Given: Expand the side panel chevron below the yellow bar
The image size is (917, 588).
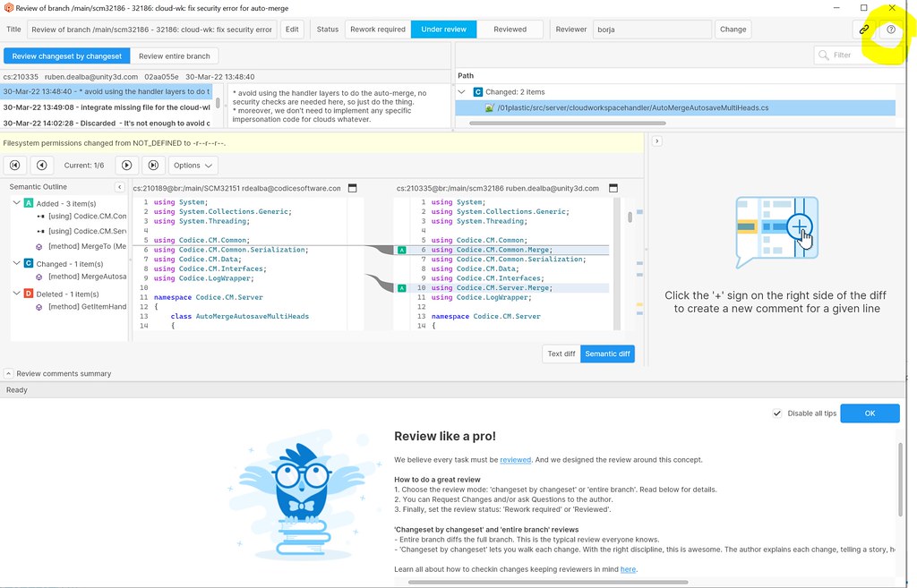Looking at the screenshot, I should point(658,141).
